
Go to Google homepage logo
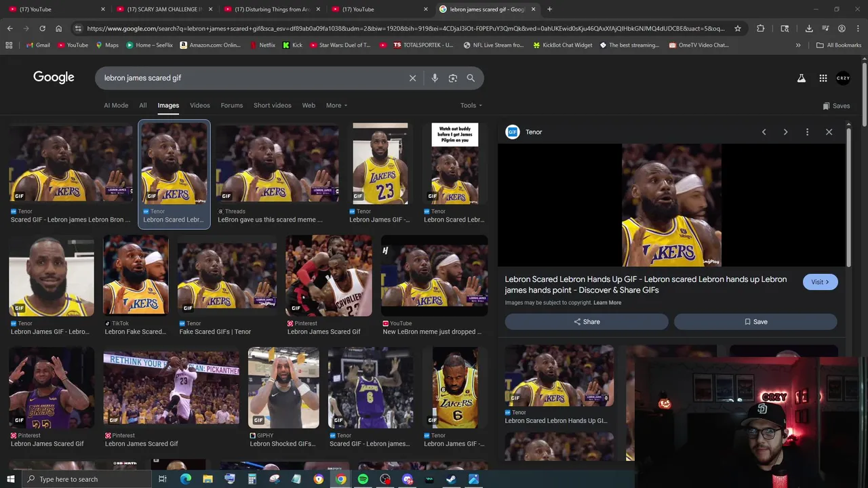[x=54, y=77]
